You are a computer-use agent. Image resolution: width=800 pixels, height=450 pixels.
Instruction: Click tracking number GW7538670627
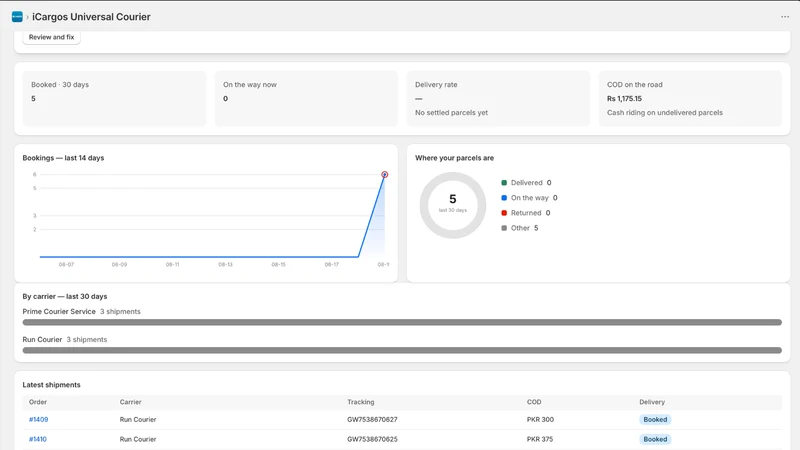tap(372, 419)
